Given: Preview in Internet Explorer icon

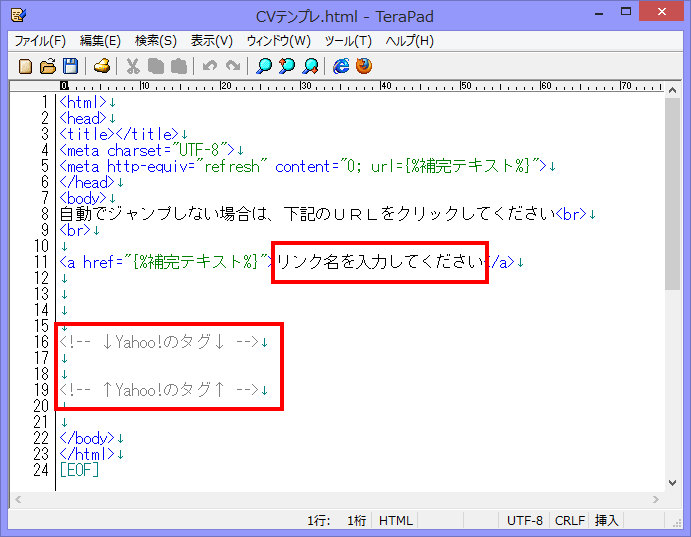Looking at the screenshot, I should click(341, 67).
